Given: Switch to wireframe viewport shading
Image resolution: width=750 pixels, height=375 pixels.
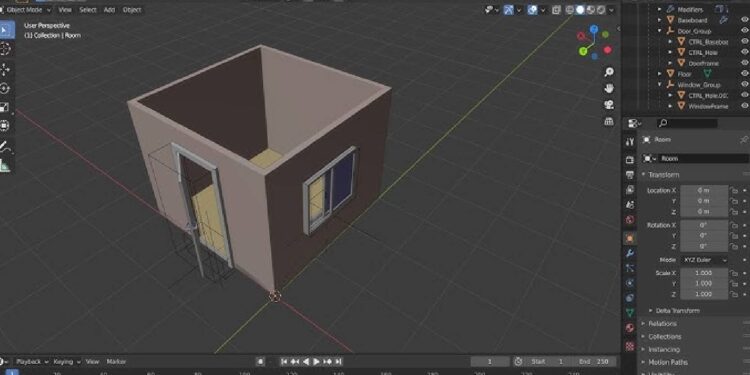Looking at the screenshot, I should (570, 10).
